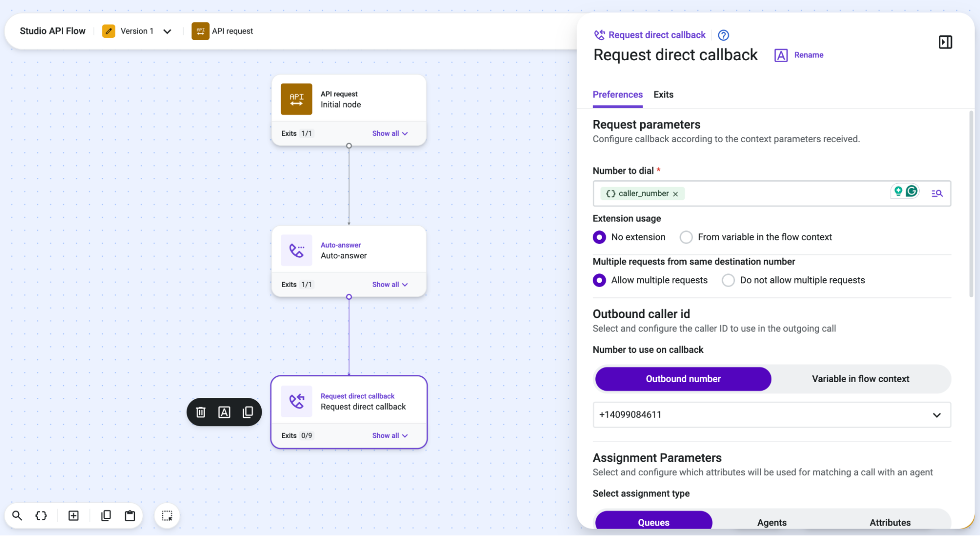Delete node using the trash icon
980x536 pixels.
pos(201,412)
